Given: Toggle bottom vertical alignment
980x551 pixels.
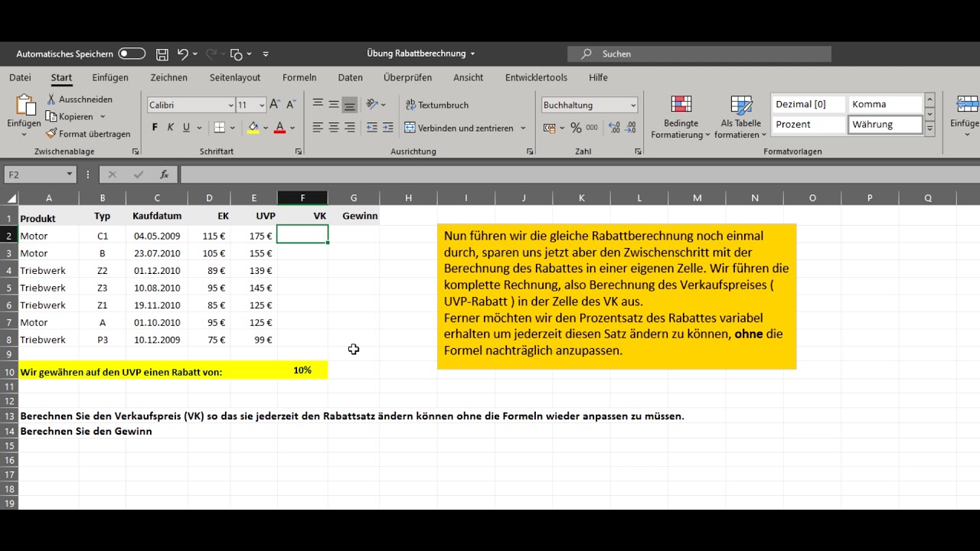Looking at the screenshot, I should [x=350, y=105].
